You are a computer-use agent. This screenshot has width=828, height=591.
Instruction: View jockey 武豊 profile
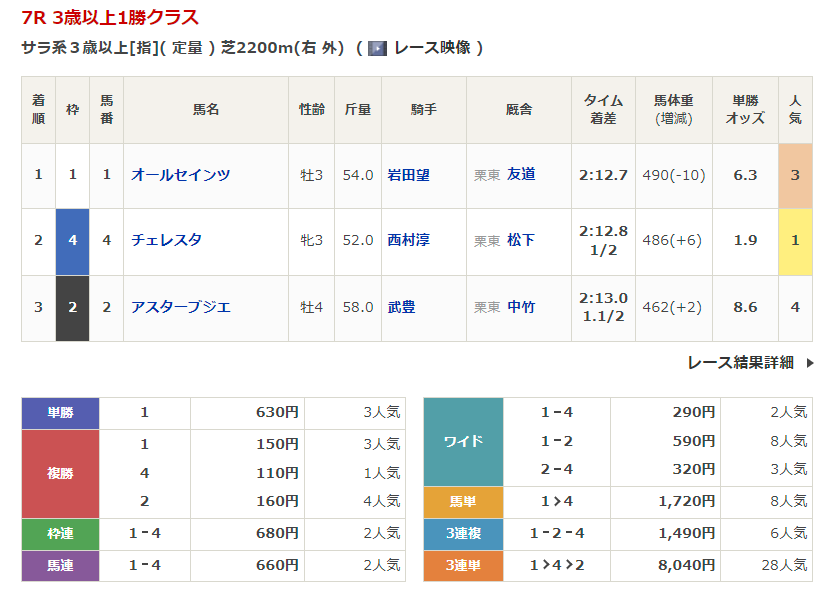tap(401, 307)
